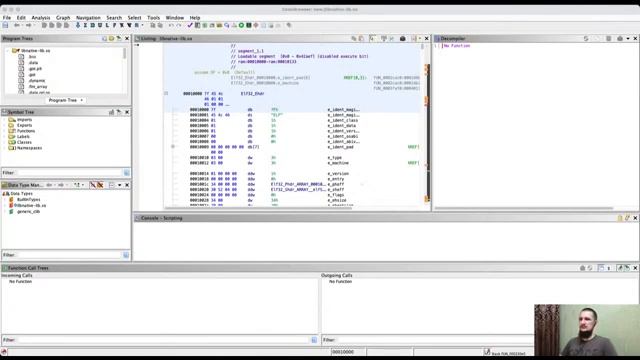Image resolution: width=640 pixels, height=360 pixels.
Task: Click the Symbol Tree filter options icon
Action: (127, 173)
